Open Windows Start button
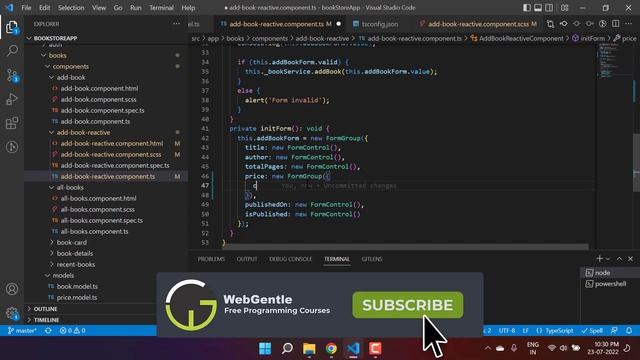Viewport: 640px width, 360px height. coord(265,349)
